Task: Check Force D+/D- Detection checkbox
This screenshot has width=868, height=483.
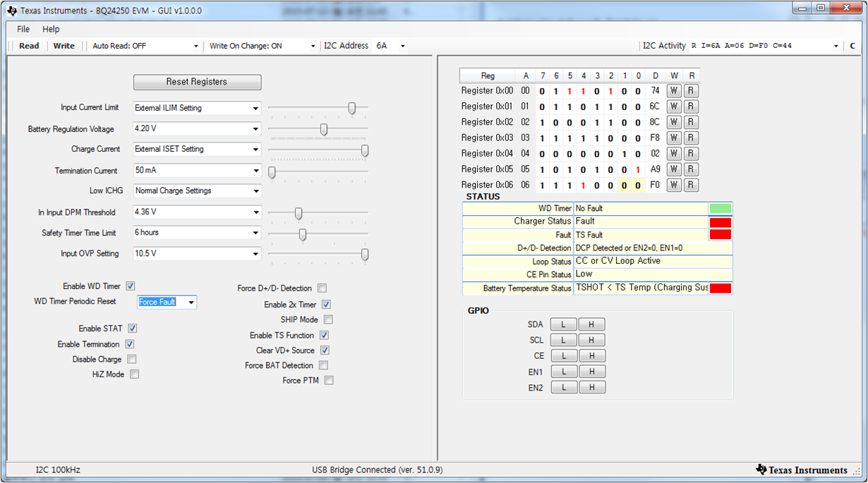Action: (322, 288)
